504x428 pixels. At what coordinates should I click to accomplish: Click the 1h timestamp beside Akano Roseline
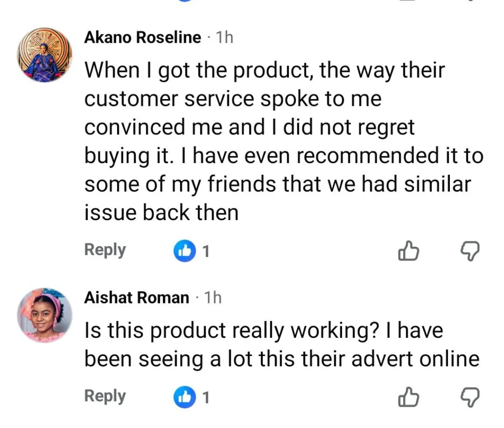click(224, 38)
